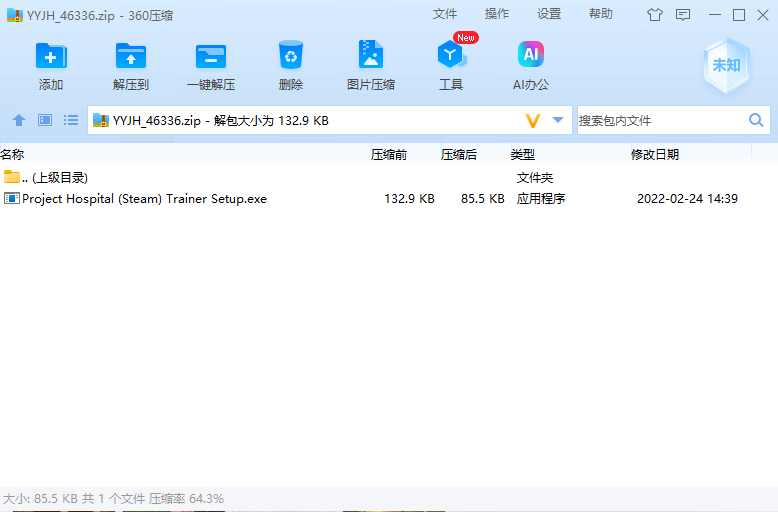This screenshot has width=778, height=512.
Task: Click the status bar text 压缩率 64.3%
Action: point(187,499)
